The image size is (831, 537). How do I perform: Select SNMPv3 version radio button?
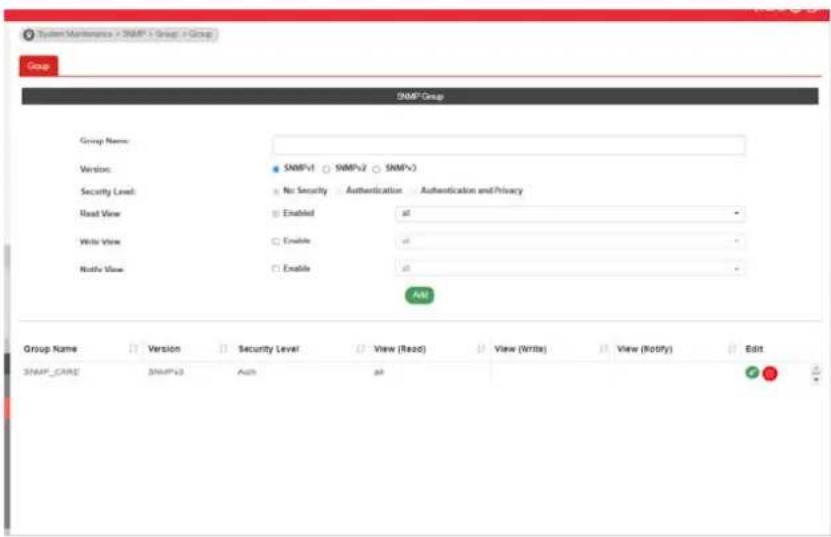tap(376, 169)
